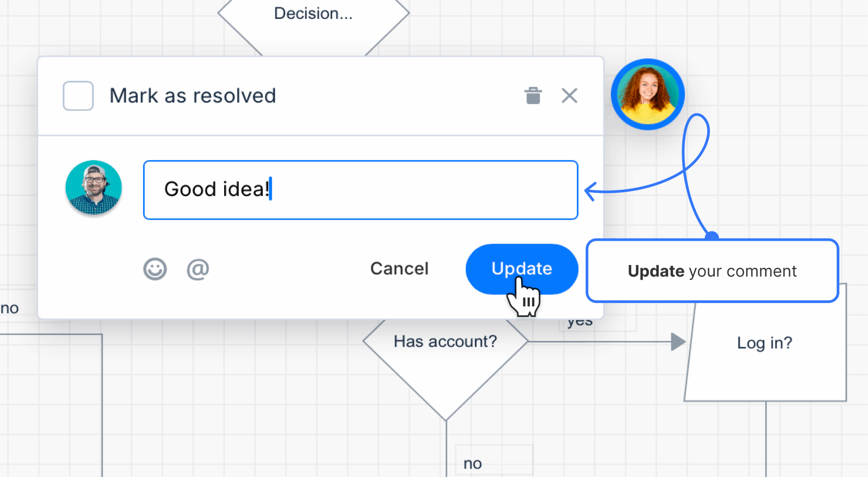Click the red-haired woman's avatar comment pin
This screenshot has width=868, height=477.
coord(648,94)
